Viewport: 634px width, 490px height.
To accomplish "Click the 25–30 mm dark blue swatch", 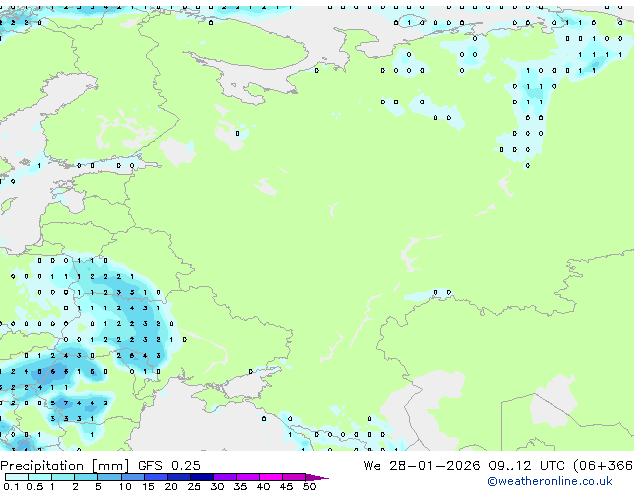I will pyautogui.click(x=202, y=477).
